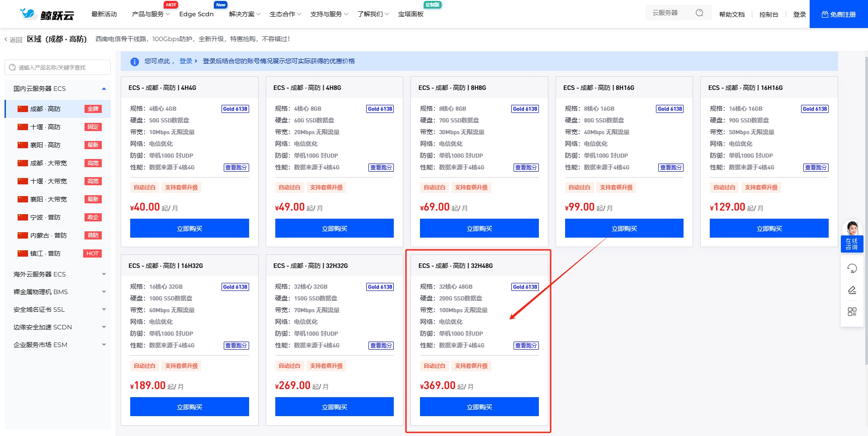Click 查看跑分 on the 32H48G card
Image resolution: width=868 pixels, height=436 pixels.
[526, 346]
